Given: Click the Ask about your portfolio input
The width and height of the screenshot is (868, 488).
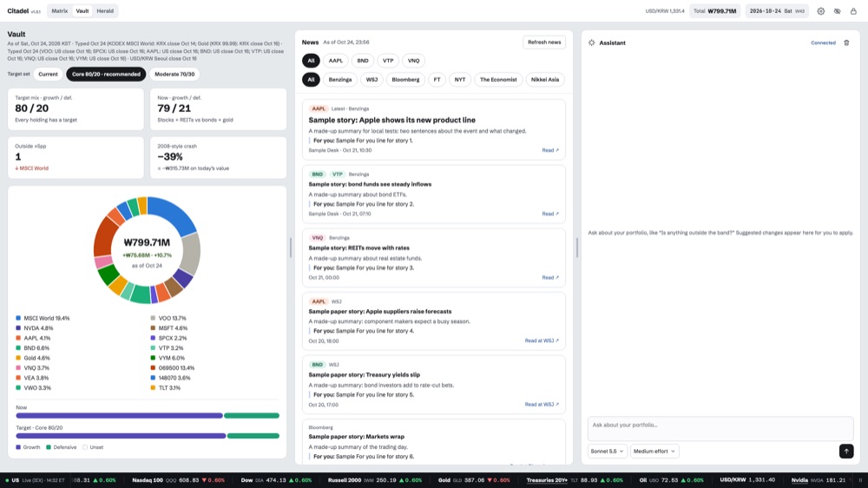Looking at the screenshot, I should coord(720,429).
